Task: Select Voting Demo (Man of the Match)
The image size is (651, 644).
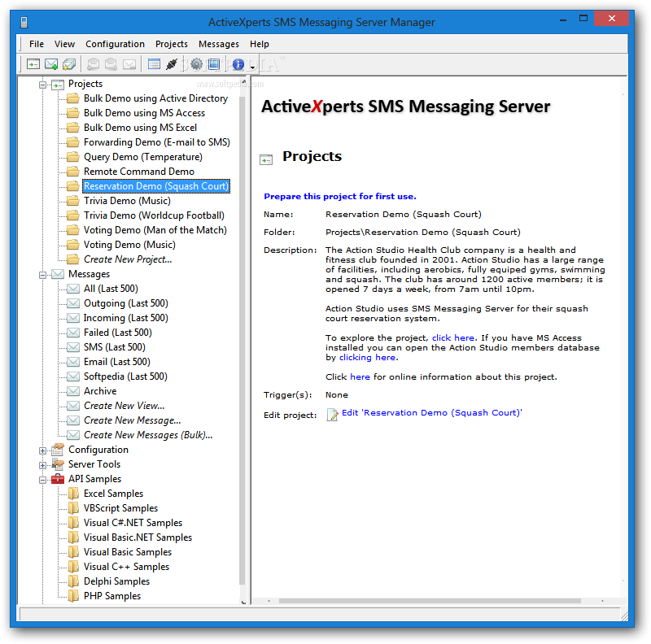Action: [155, 230]
